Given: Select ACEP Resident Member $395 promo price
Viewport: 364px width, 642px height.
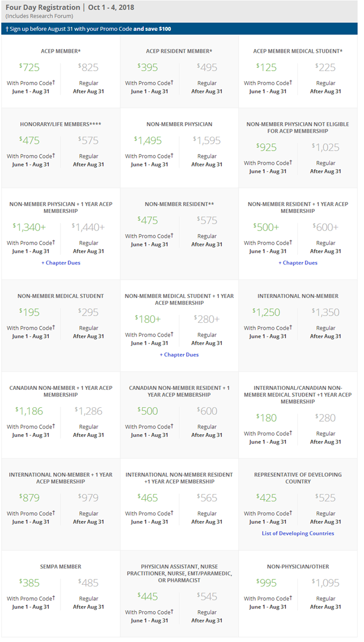Looking at the screenshot, I should [x=148, y=67].
